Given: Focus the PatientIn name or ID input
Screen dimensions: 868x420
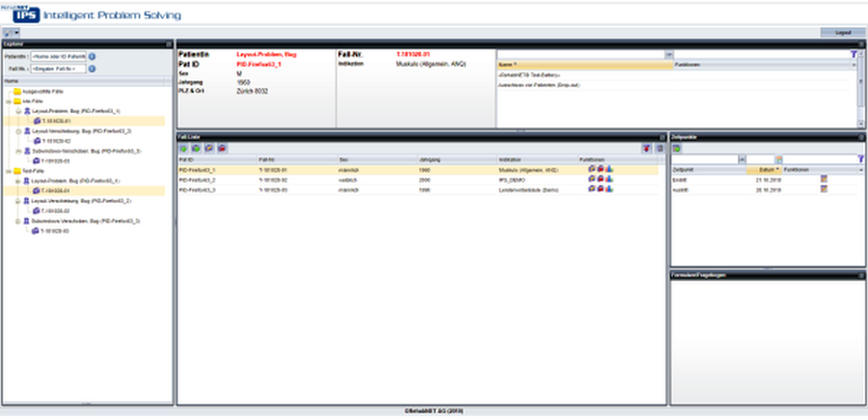Looking at the screenshot, I should pos(58,57).
